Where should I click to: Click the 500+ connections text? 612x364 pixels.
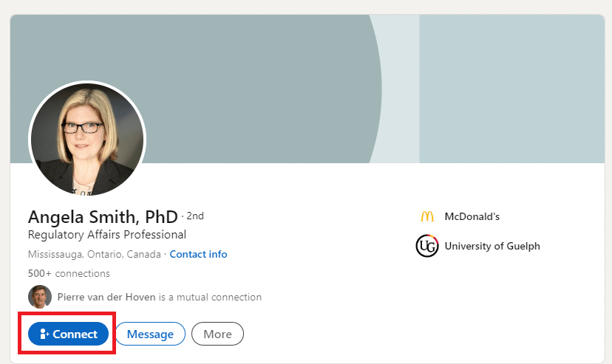(69, 274)
